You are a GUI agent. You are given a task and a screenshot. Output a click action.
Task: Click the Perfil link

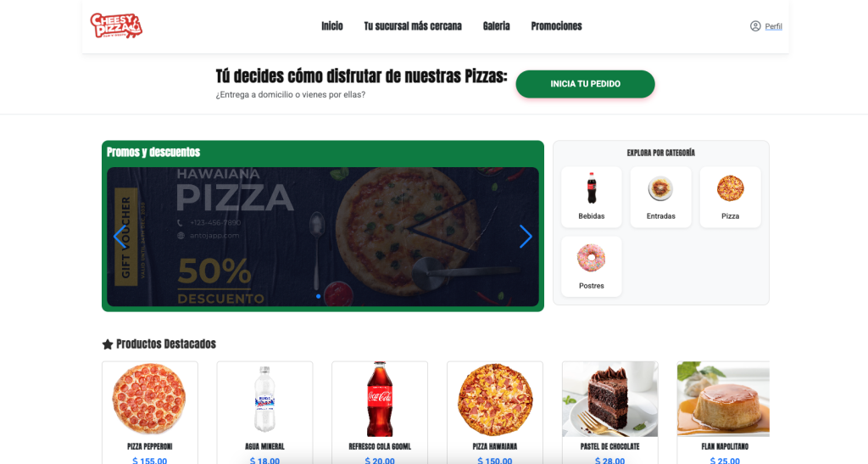click(773, 26)
